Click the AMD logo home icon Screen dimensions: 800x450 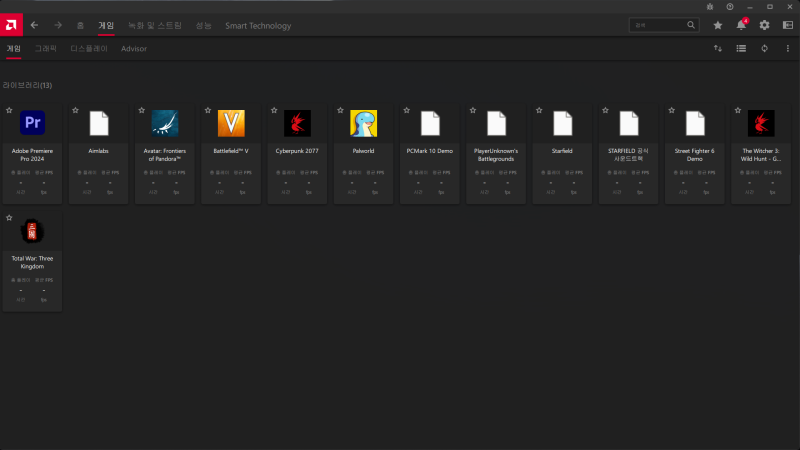pyautogui.click(x=11, y=25)
